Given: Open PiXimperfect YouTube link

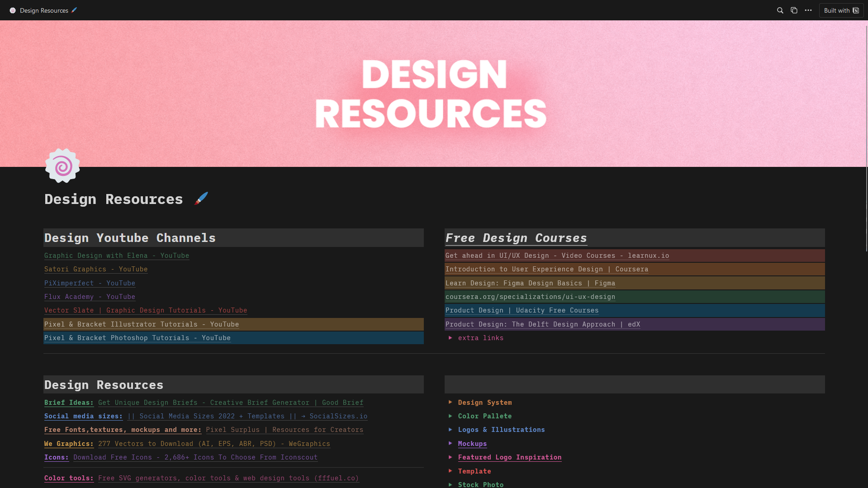Looking at the screenshot, I should click(90, 283).
